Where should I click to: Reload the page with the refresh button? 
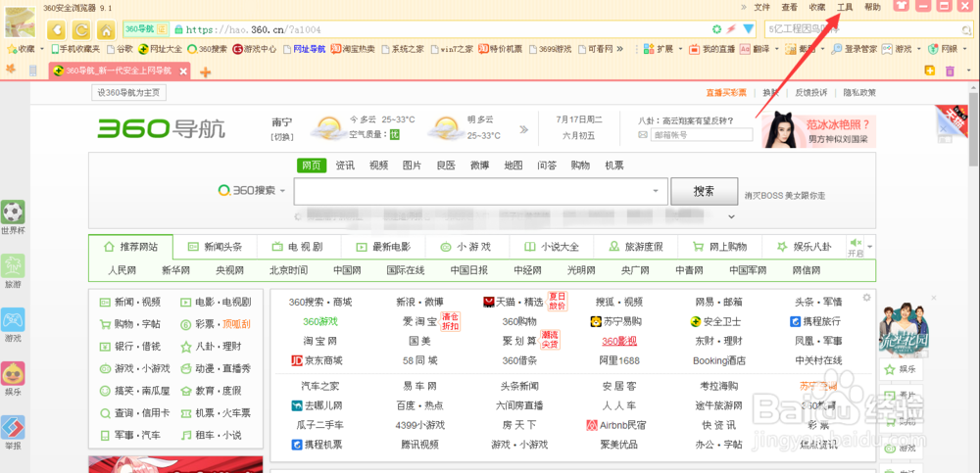[81, 29]
